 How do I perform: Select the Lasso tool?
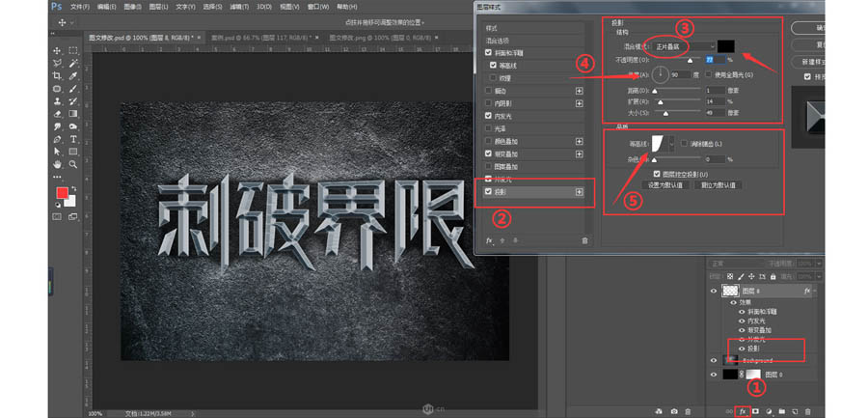click(57, 63)
